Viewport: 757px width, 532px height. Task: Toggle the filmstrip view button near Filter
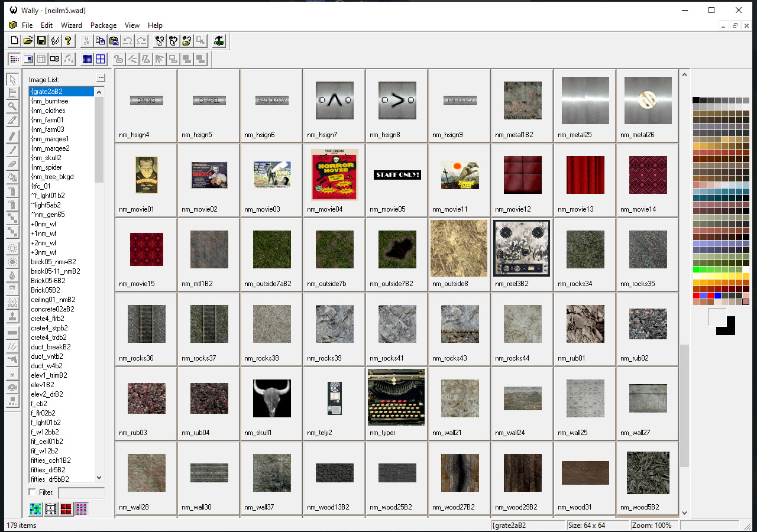pyautogui.click(x=51, y=509)
